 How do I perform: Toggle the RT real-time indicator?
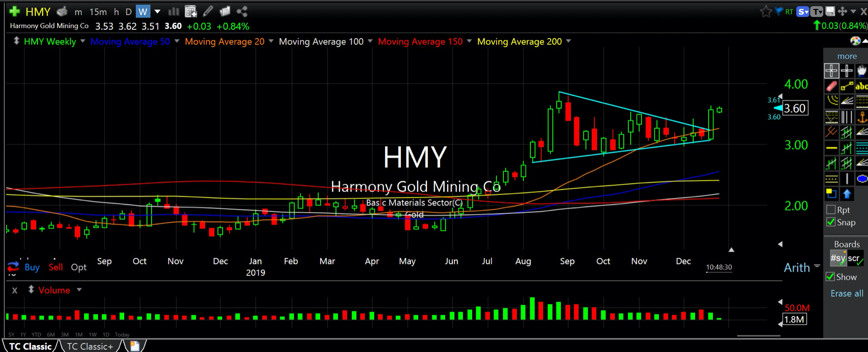[789, 12]
